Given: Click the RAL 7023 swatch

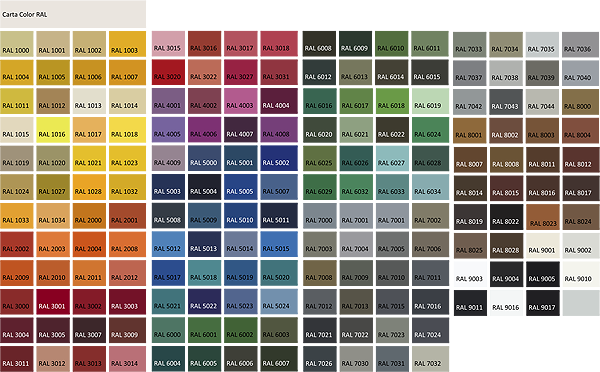Looking at the screenshot, I should tap(392, 330).
